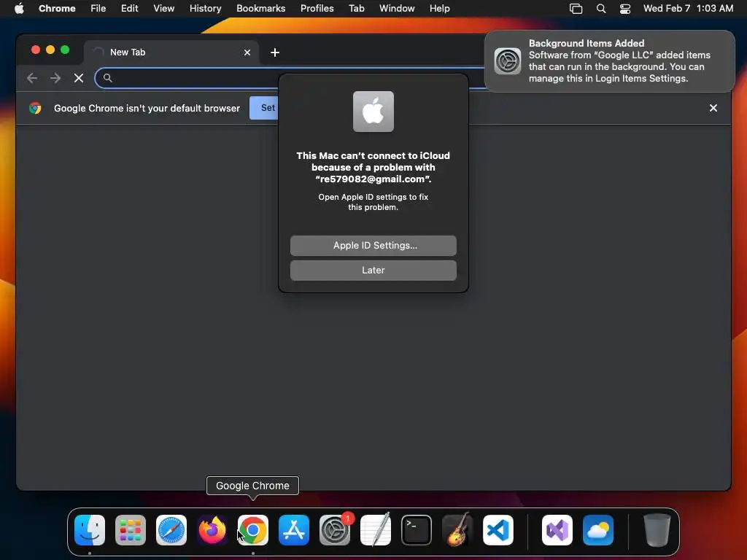This screenshot has height=560, width=747.
Task: Open the cloud weather app in the Dock
Action: pyautogui.click(x=598, y=530)
